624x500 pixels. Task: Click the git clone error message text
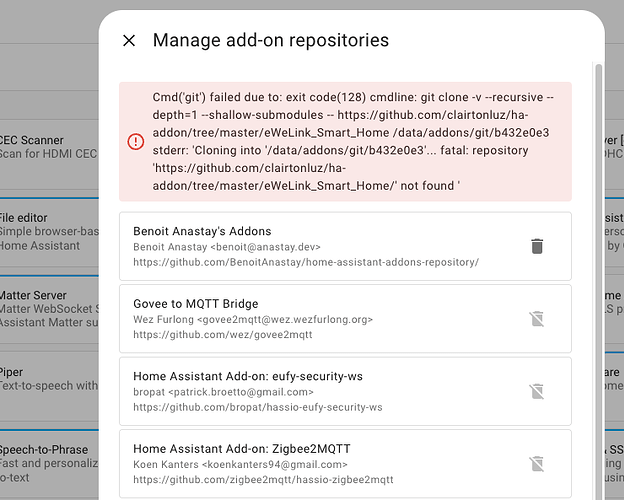click(353, 142)
